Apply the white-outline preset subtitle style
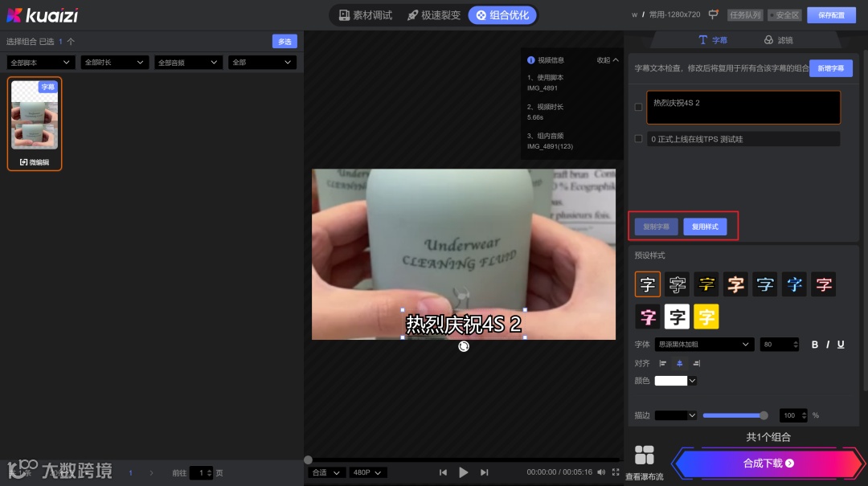 pos(648,284)
